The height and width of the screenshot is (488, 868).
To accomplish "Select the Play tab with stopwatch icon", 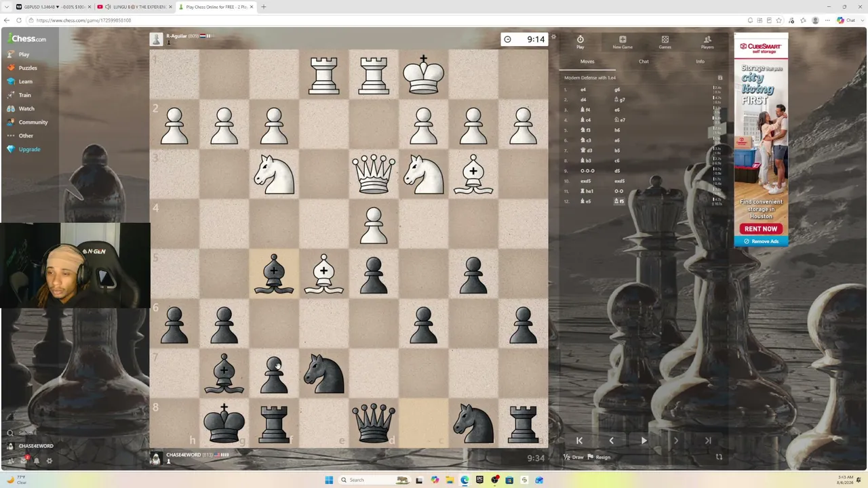I will click(580, 42).
